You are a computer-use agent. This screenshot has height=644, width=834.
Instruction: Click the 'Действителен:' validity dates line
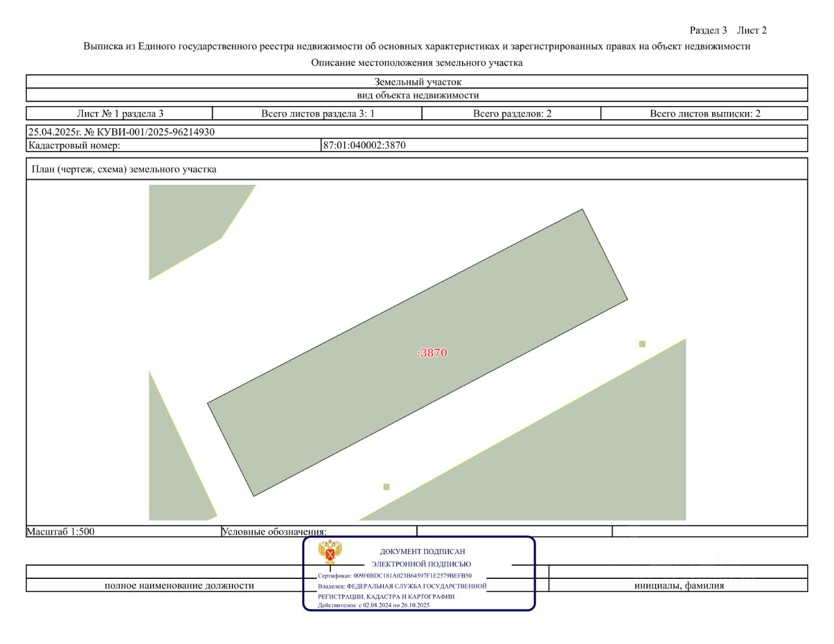point(374,605)
